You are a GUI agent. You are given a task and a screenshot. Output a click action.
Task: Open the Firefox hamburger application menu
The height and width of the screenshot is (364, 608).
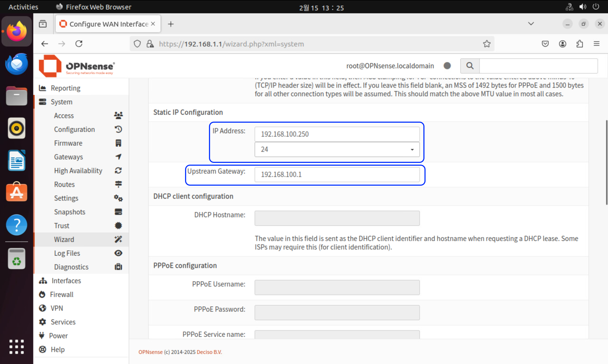pyautogui.click(x=596, y=44)
